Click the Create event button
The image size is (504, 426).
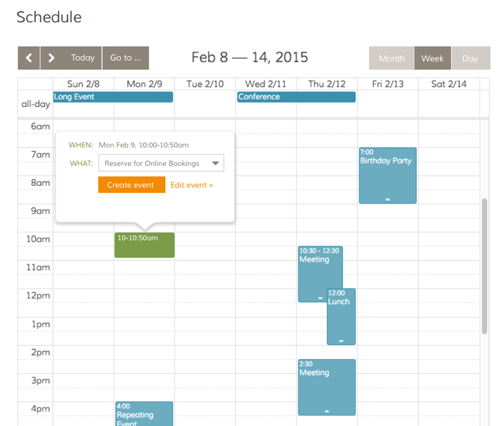(131, 185)
